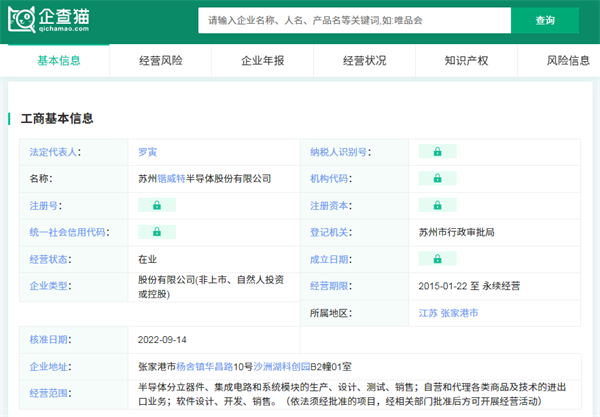Open the 知识产权 tab
600x417 pixels.
coord(466,60)
